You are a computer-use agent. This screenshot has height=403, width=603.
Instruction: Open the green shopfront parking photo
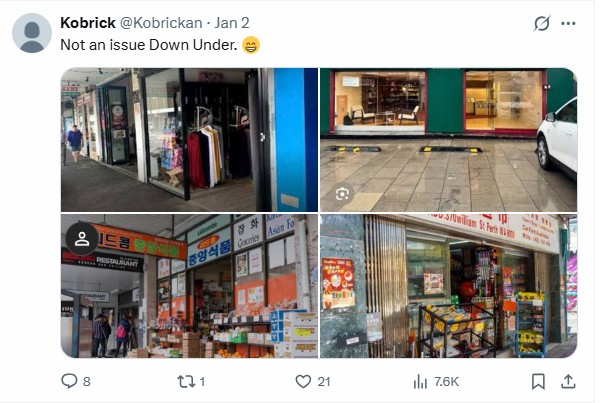[x=448, y=140]
